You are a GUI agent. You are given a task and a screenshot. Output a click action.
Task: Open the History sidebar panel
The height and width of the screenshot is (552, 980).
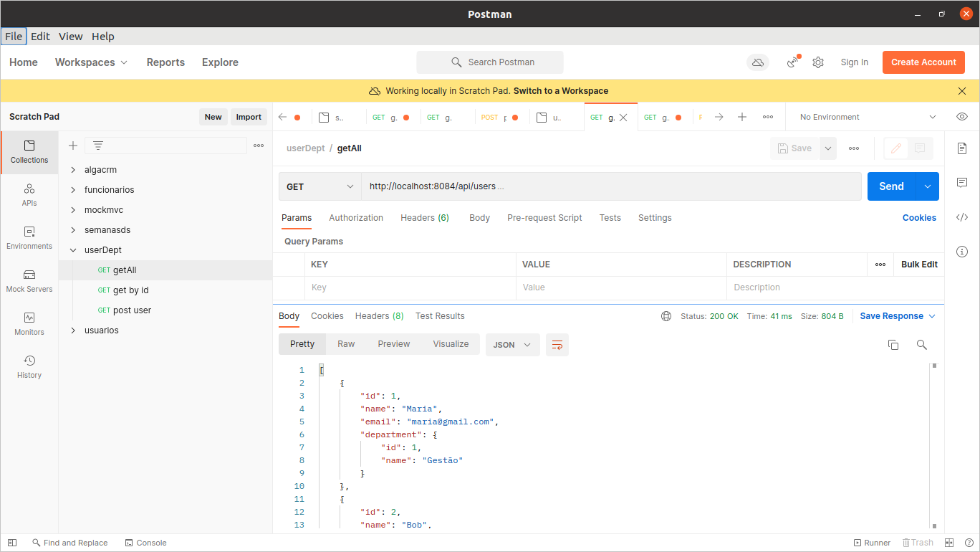pos(29,367)
